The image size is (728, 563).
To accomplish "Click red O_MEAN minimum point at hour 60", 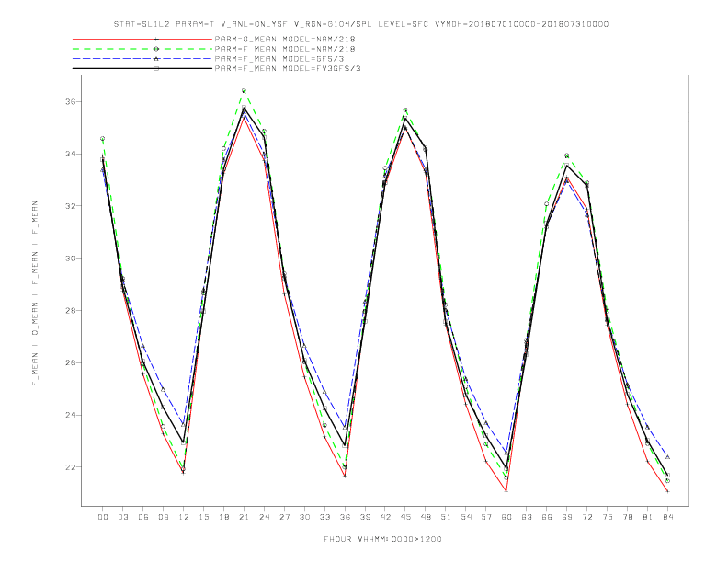I will (x=506, y=491).
